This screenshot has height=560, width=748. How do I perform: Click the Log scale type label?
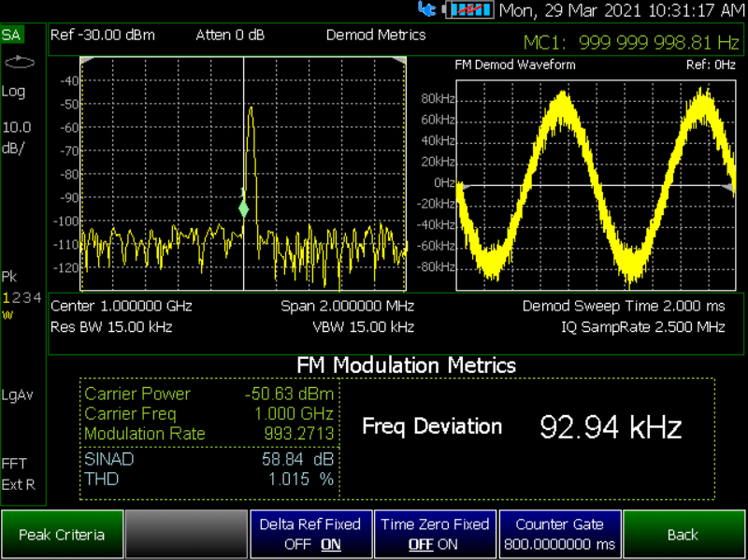(x=13, y=91)
